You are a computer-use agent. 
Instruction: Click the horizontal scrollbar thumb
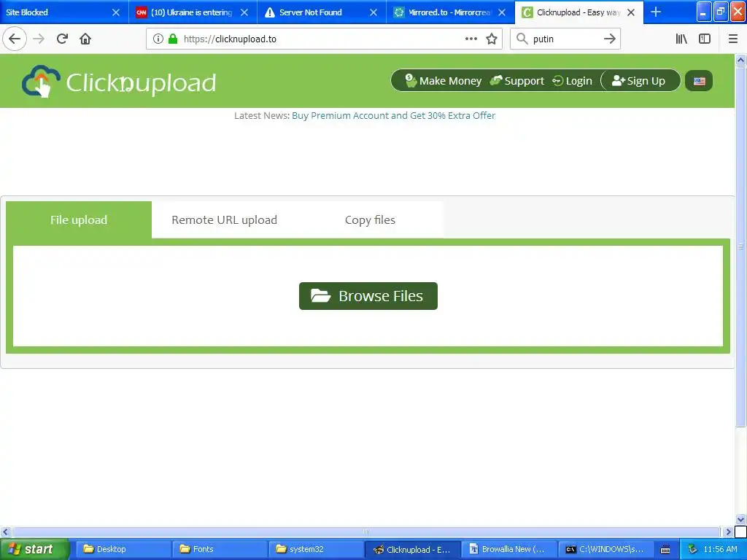366,532
